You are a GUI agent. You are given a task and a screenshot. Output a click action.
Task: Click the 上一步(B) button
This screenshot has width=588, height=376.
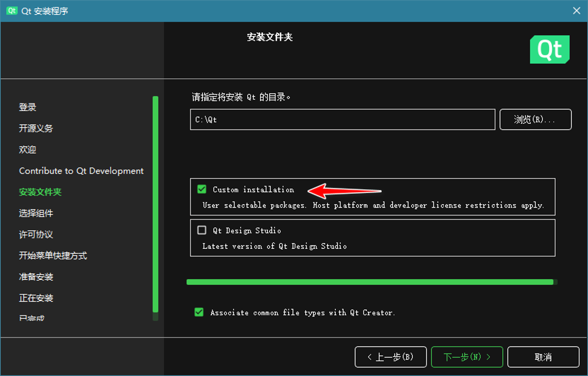391,357
